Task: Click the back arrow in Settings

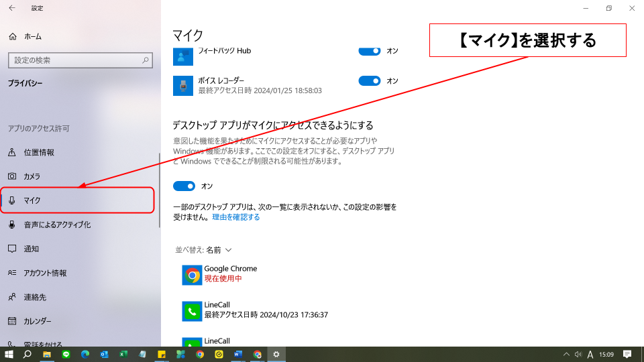Action: [11, 8]
